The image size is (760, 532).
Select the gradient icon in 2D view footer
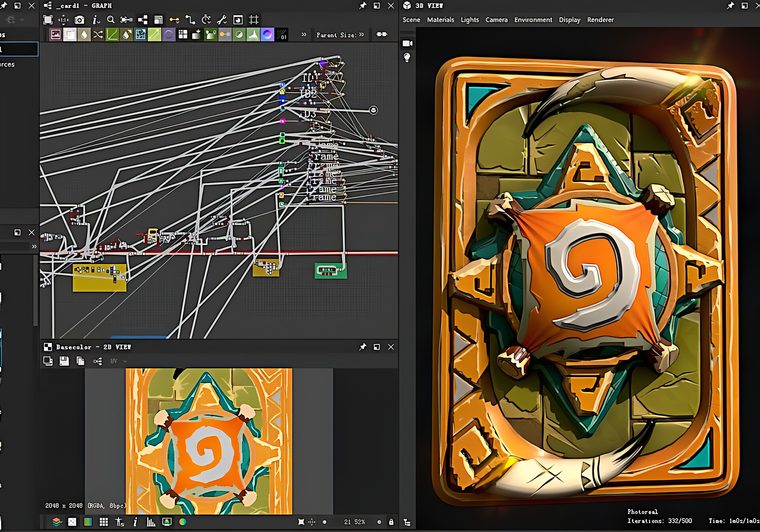(x=88, y=522)
